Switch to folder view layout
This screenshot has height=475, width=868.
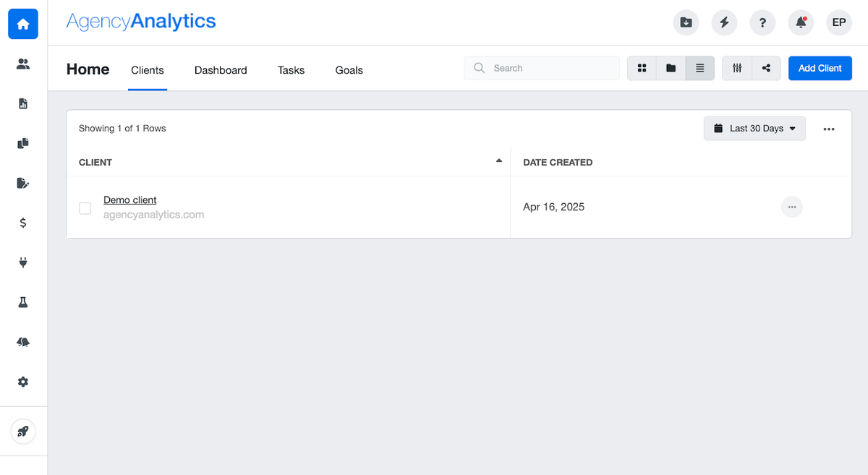[671, 68]
